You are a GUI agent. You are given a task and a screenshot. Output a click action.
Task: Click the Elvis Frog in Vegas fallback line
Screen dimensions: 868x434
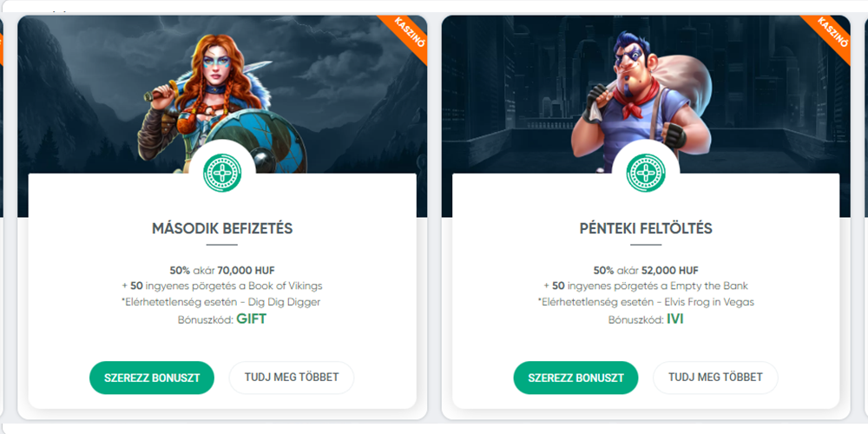(646, 302)
